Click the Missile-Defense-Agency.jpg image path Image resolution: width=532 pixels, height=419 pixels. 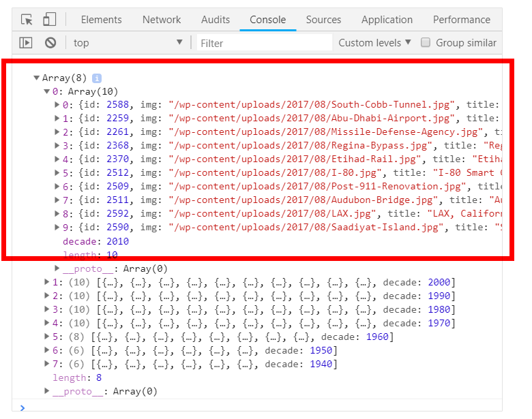(x=326, y=132)
